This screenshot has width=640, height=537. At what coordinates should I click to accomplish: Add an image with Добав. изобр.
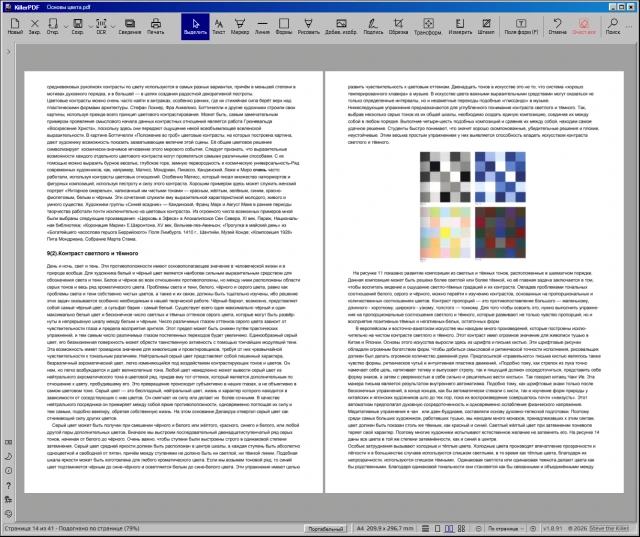click(341, 27)
